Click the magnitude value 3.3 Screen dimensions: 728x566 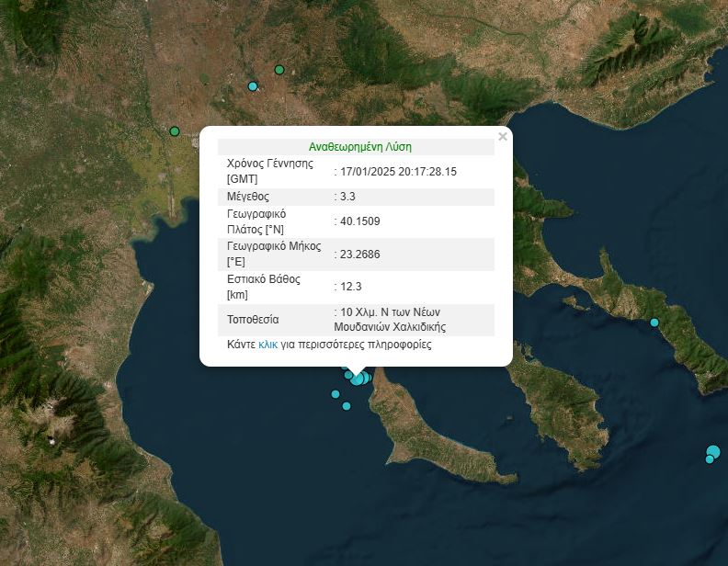(x=348, y=197)
